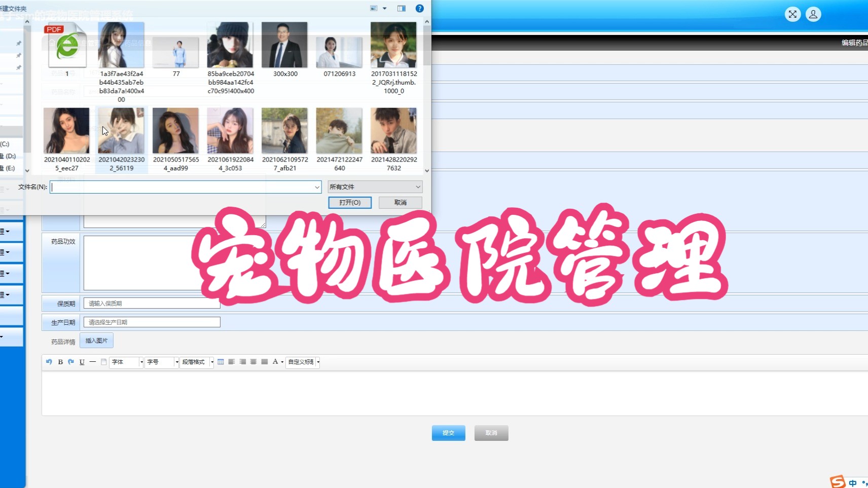Select image 20210420232302_56119
Viewport: 868px width, 488px height.
(121, 139)
